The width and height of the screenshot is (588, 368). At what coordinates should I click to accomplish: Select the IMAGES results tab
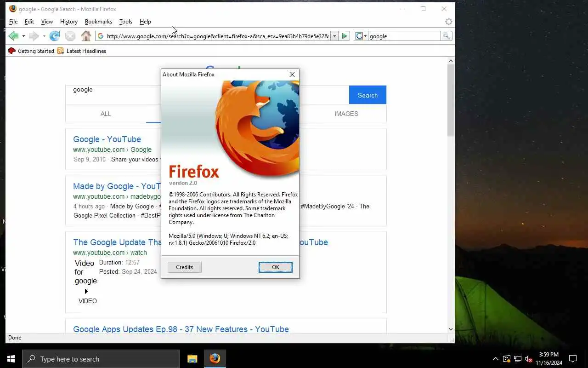(x=346, y=114)
